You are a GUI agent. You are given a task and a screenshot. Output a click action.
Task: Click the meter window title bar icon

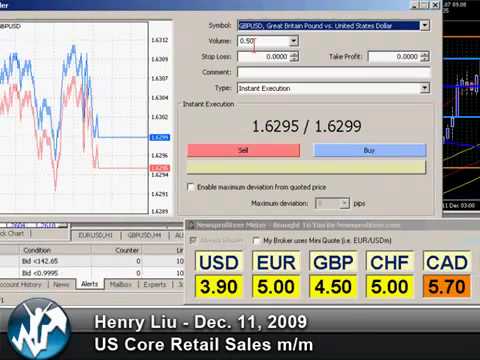(191, 225)
